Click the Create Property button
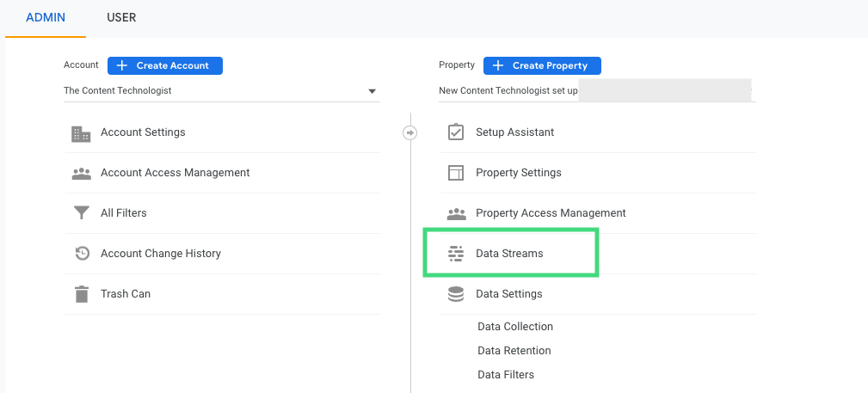The image size is (868, 393). pos(542,65)
